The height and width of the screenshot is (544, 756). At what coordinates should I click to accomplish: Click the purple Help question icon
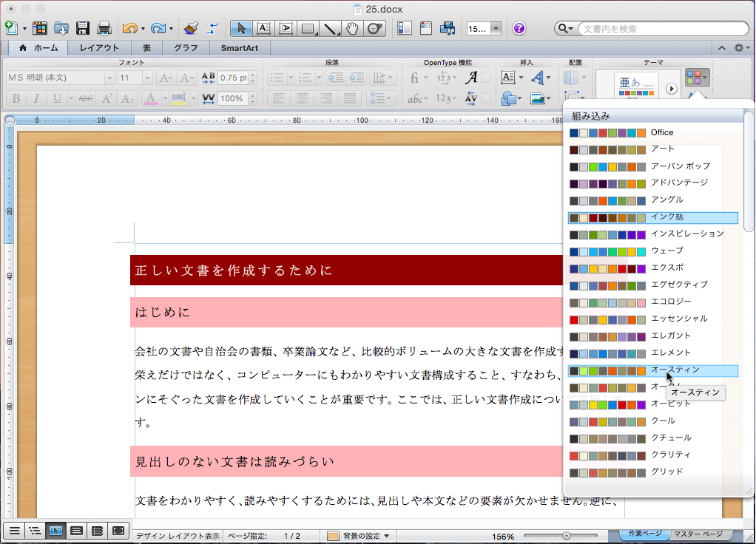coord(519,28)
